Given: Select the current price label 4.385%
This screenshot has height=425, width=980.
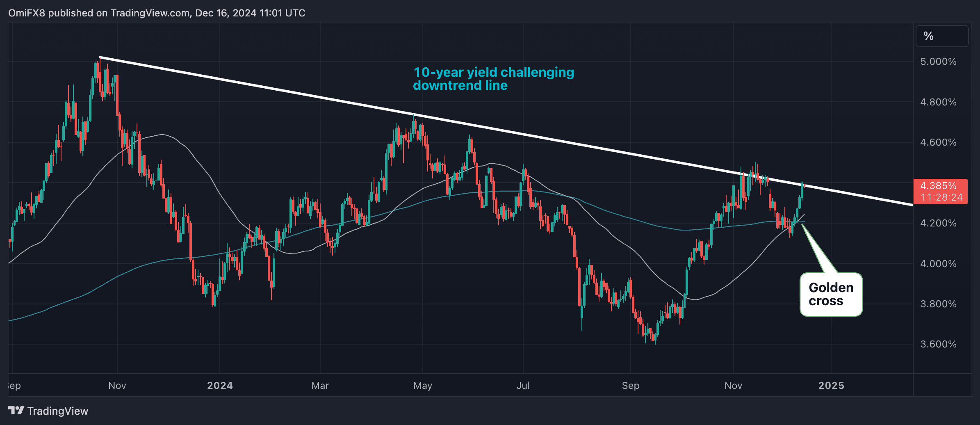Looking at the screenshot, I should click(x=939, y=186).
